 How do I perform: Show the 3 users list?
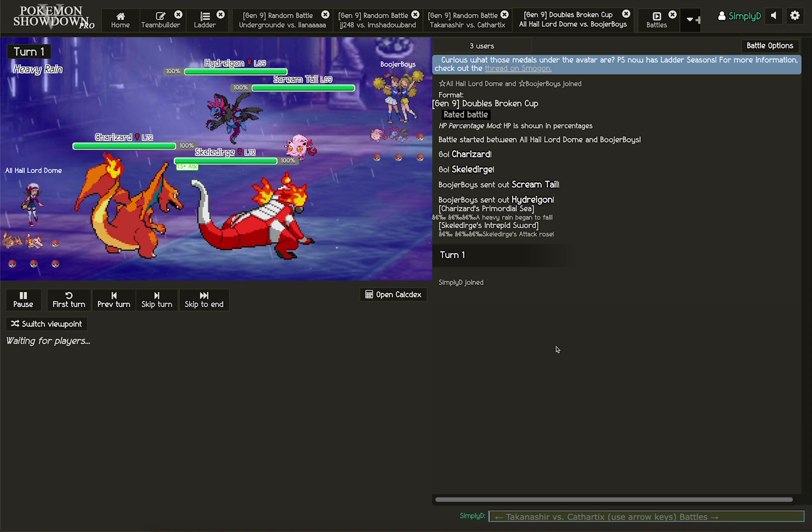(x=482, y=46)
